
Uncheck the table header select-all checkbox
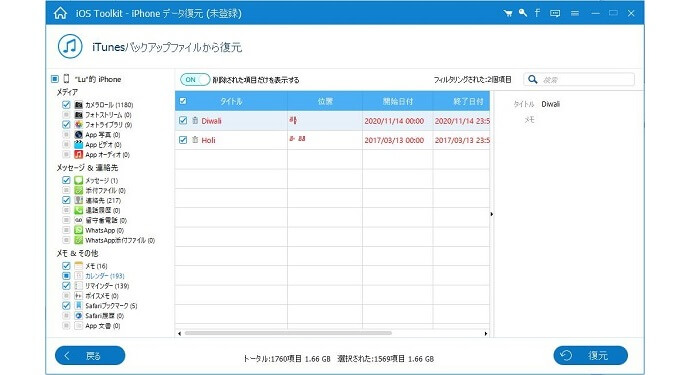coord(183,101)
